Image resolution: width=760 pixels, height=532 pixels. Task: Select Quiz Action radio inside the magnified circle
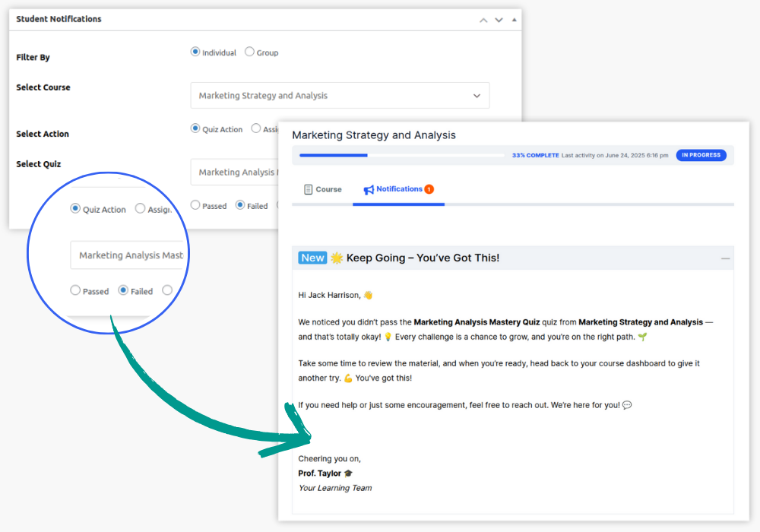(x=75, y=208)
